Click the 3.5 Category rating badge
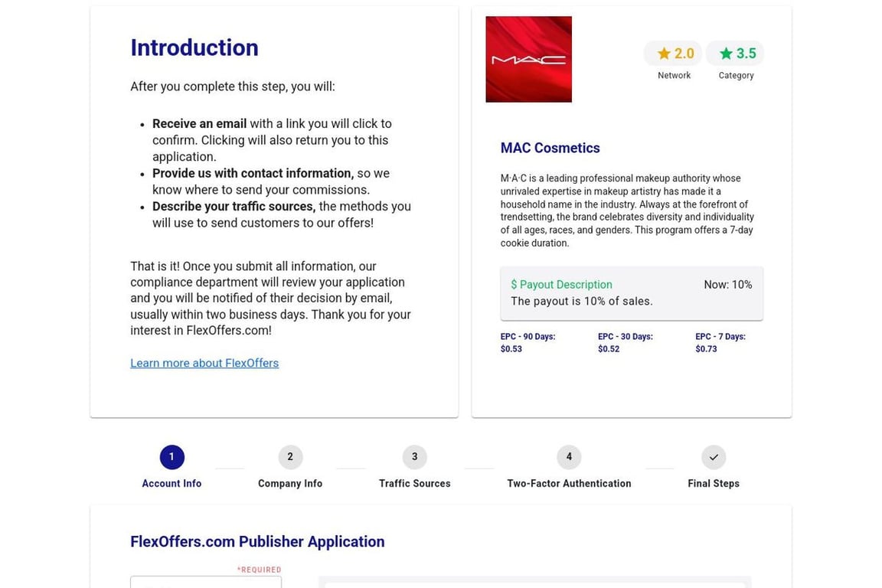This screenshot has width=882, height=588. click(735, 54)
